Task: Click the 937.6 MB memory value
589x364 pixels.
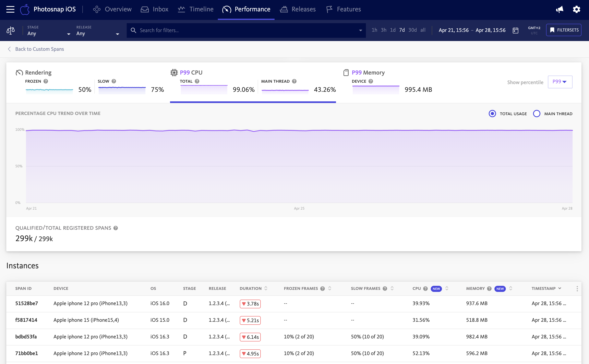Action: pos(477,304)
